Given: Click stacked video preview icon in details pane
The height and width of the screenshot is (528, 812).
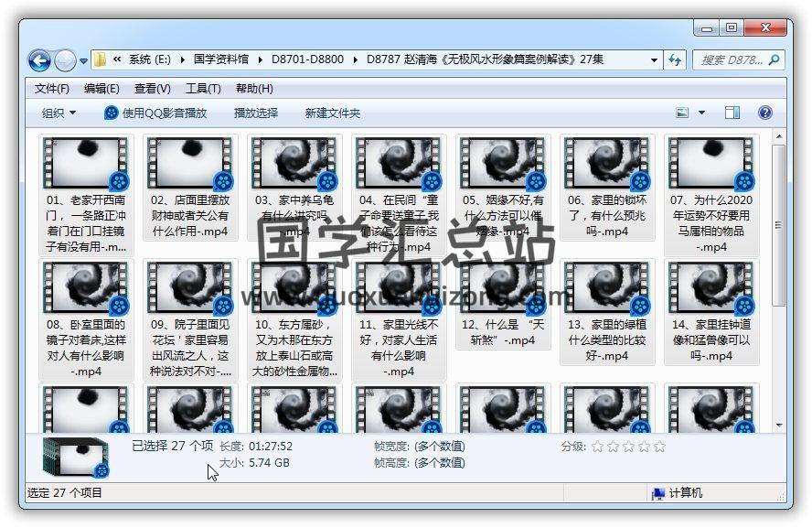Looking at the screenshot, I should (76, 458).
